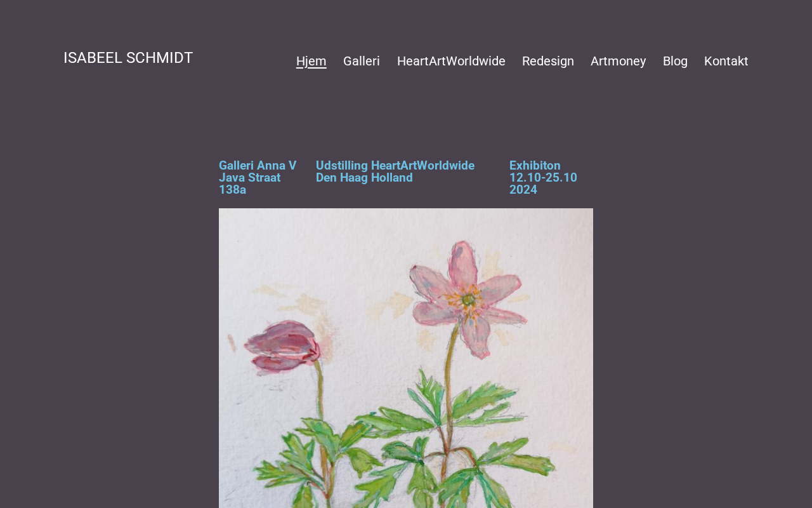
Task: Click the Udstilling HeartArtWorldwide heading
Action: click(x=395, y=166)
